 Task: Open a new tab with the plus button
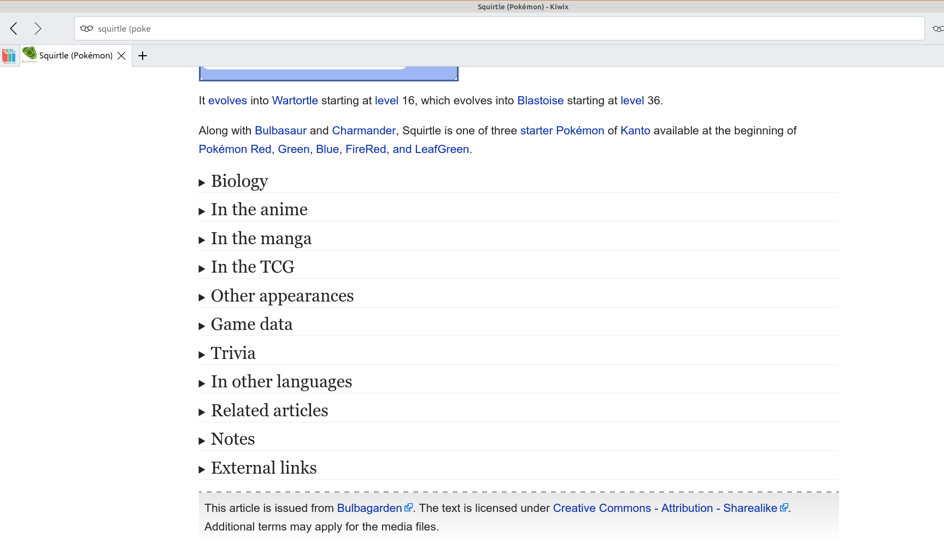point(143,55)
